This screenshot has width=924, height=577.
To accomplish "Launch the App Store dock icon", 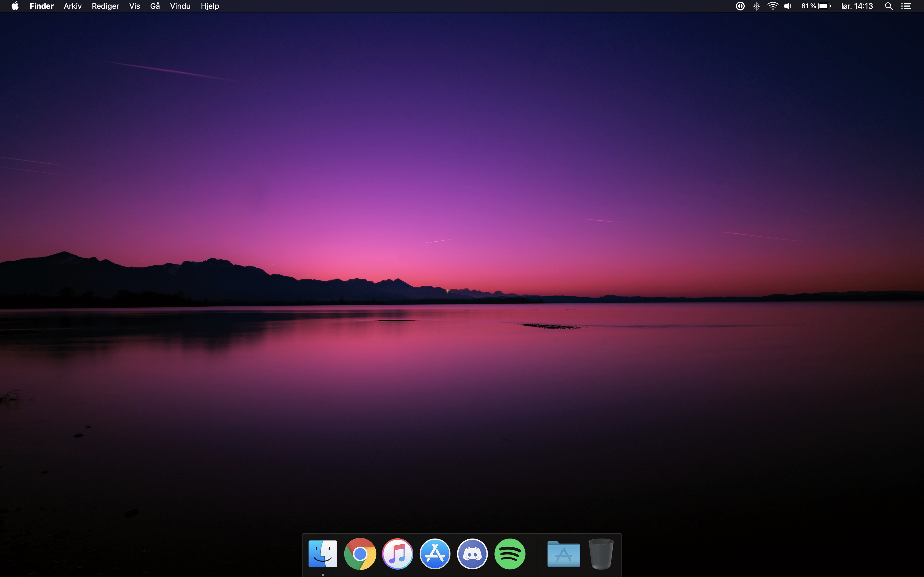I will click(x=435, y=554).
